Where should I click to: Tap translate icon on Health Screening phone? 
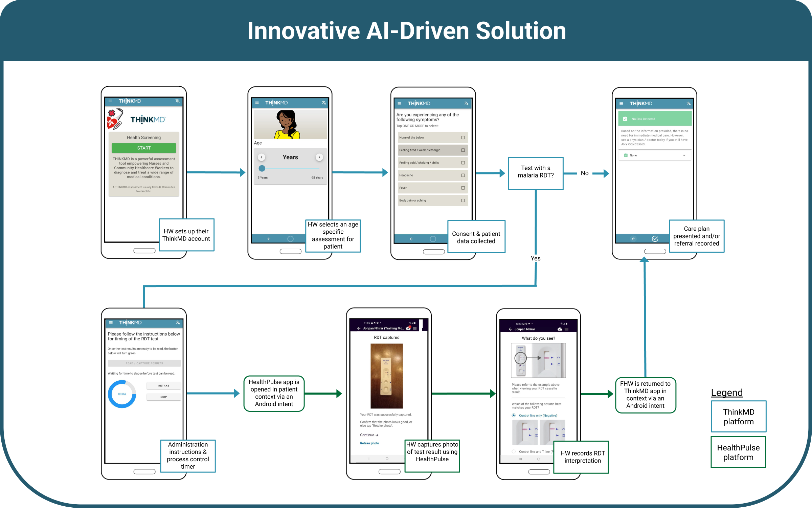tap(177, 101)
